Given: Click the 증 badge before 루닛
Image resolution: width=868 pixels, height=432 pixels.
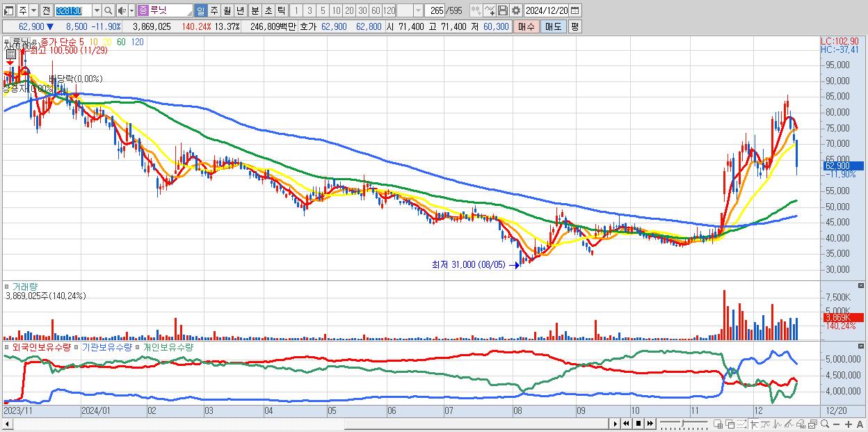Looking at the screenshot, I should pos(143,11).
